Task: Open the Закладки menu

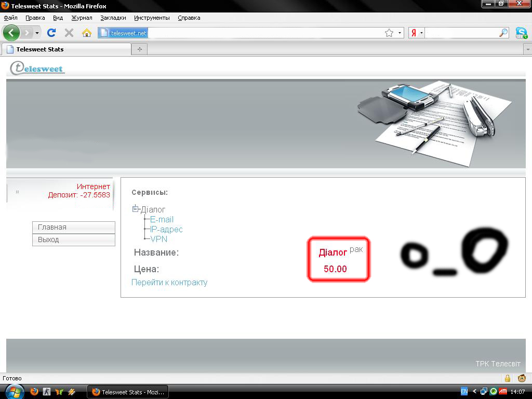Action: pyautogui.click(x=113, y=18)
